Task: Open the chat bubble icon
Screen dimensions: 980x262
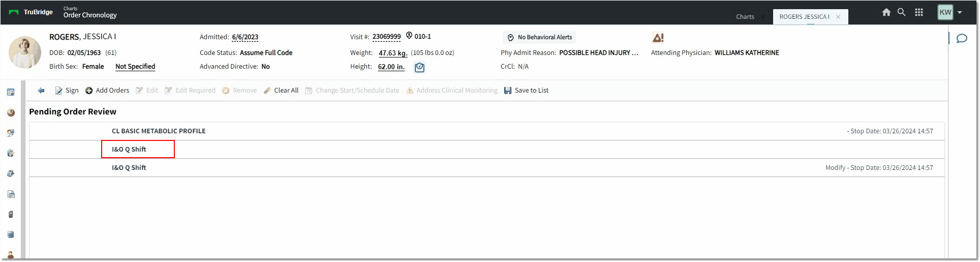Action: [x=962, y=39]
